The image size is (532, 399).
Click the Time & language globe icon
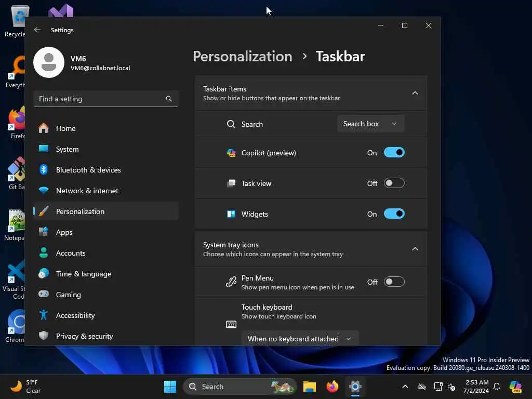44,273
